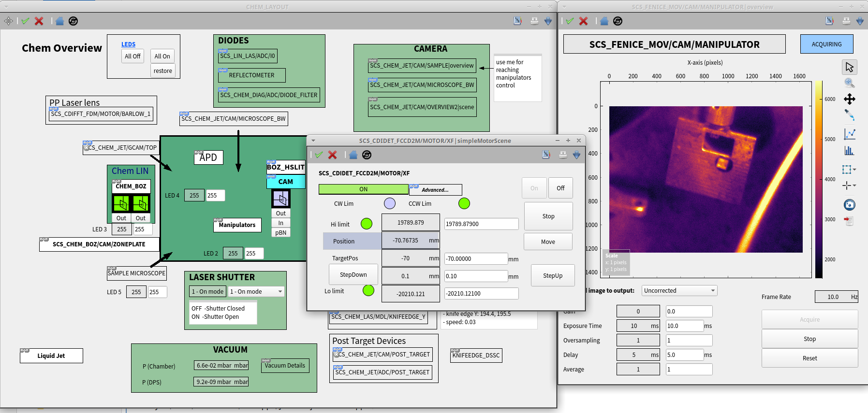Click the restore button for LEDs
This screenshot has width=868, height=413.
click(163, 71)
